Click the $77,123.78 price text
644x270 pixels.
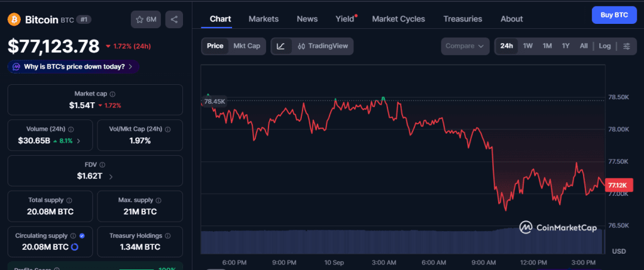click(54, 46)
